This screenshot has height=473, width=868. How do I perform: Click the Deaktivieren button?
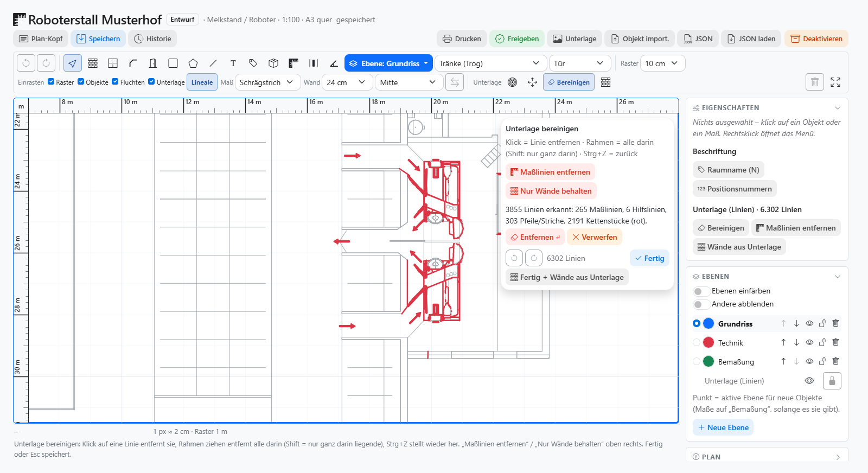coord(816,39)
